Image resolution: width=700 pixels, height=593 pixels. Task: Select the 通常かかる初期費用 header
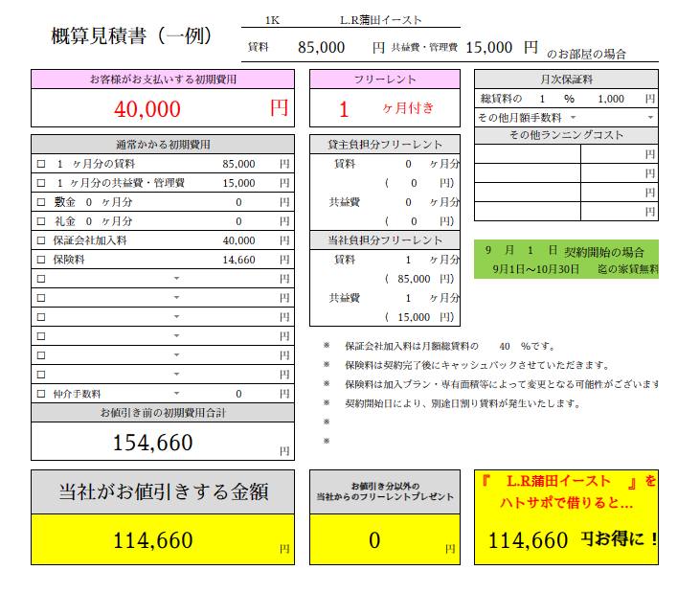pos(163,145)
